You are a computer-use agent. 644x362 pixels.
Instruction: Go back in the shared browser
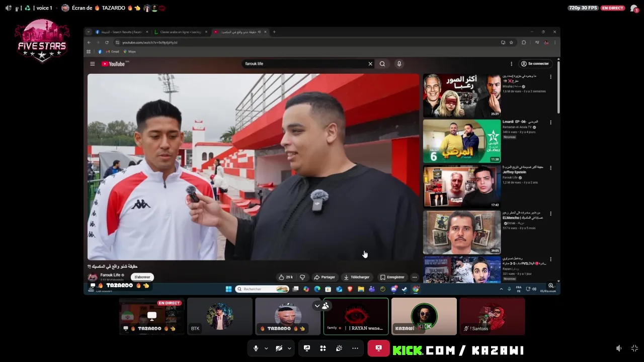tap(89, 42)
